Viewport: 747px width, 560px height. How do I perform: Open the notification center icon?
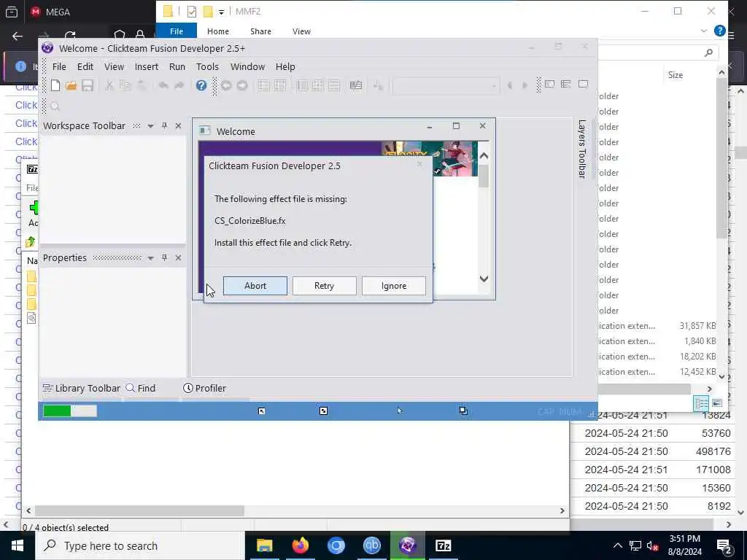[724, 545]
